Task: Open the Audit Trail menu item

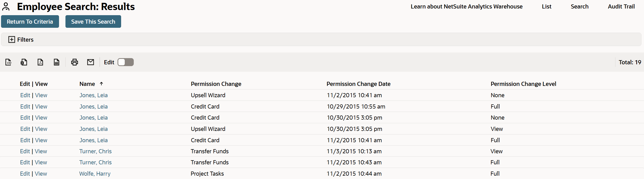Action: tap(621, 6)
